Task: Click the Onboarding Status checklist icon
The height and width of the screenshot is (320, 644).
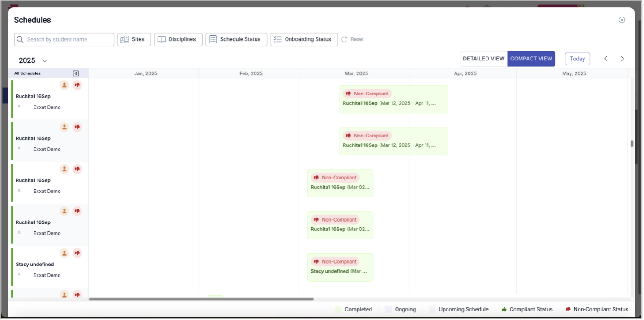Action: [277, 39]
